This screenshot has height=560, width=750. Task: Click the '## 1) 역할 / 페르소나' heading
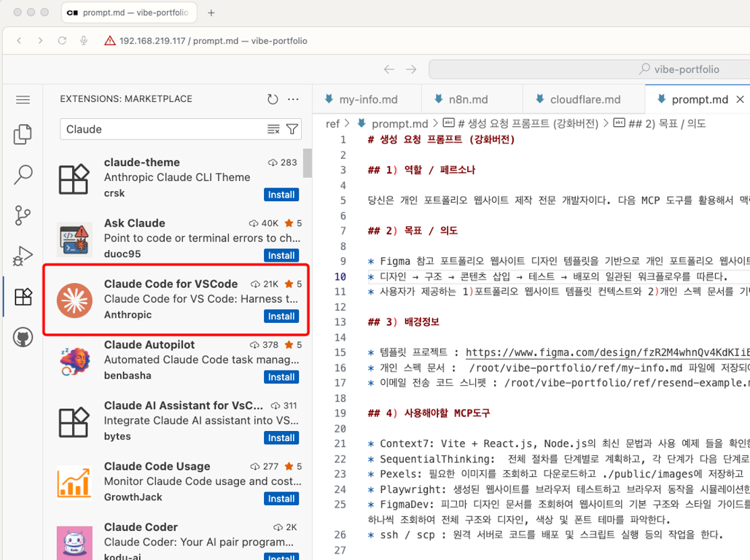point(421,170)
